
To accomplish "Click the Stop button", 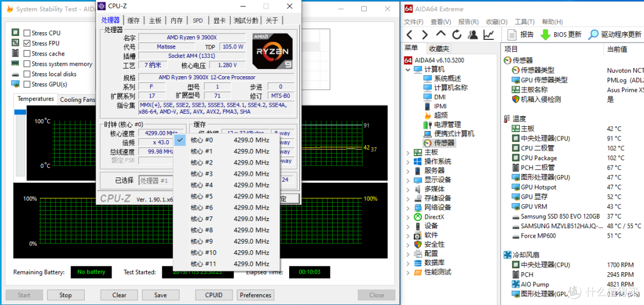I will 66,295.
